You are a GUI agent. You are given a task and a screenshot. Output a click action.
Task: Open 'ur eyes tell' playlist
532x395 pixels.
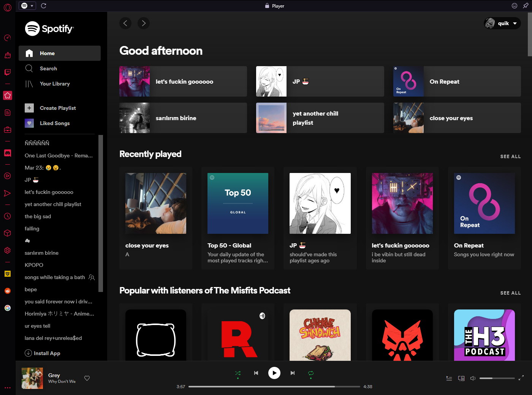(37, 326)
